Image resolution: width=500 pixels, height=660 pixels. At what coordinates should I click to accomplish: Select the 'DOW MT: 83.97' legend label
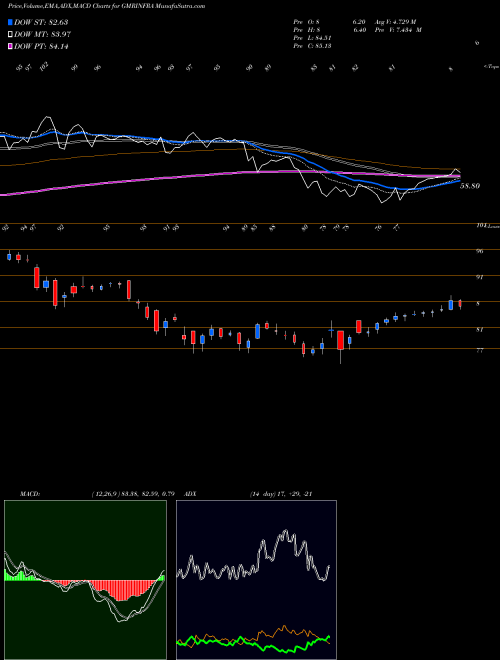coord(42,34)
